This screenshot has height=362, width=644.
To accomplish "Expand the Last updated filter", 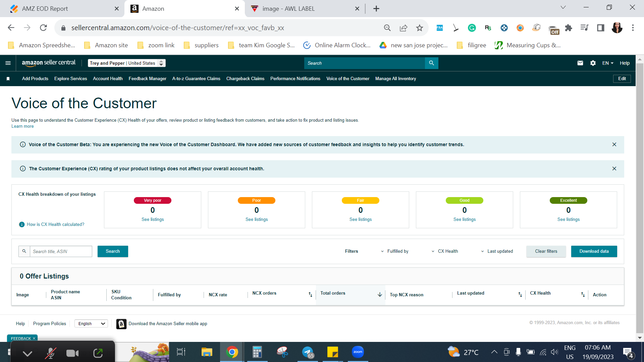I will coord(497,251).
